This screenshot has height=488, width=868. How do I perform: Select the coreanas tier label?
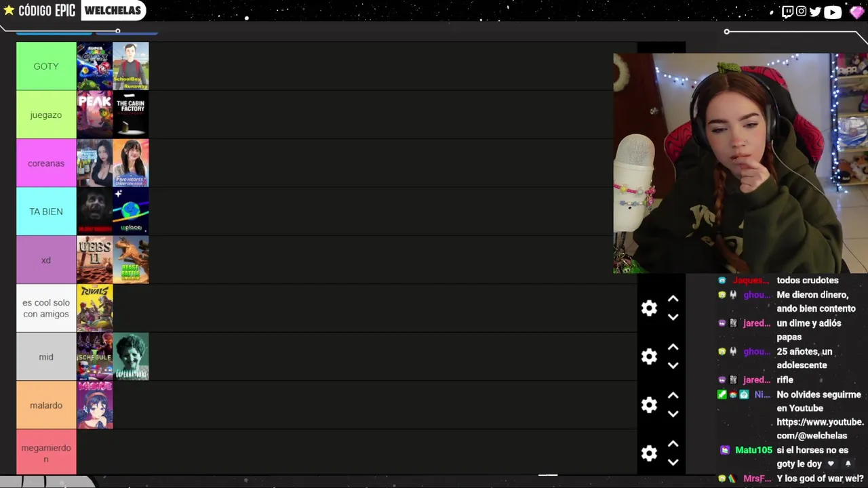46,163
